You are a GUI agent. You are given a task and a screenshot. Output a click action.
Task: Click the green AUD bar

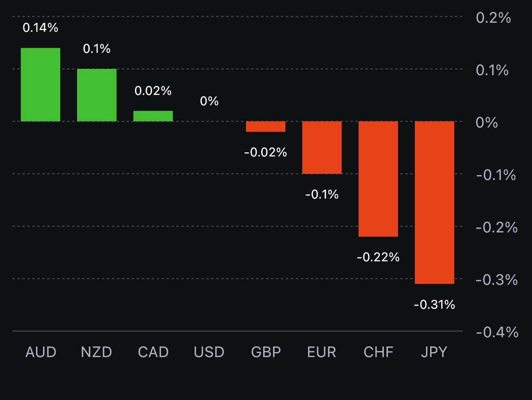click(40, 85)
